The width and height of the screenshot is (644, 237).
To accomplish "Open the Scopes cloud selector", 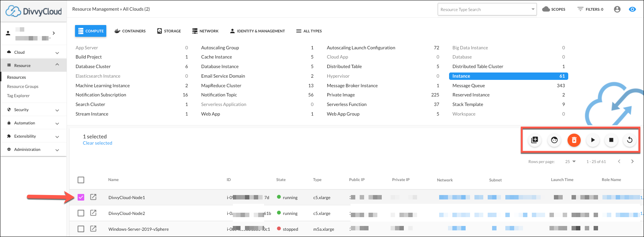I will [554, 9].
